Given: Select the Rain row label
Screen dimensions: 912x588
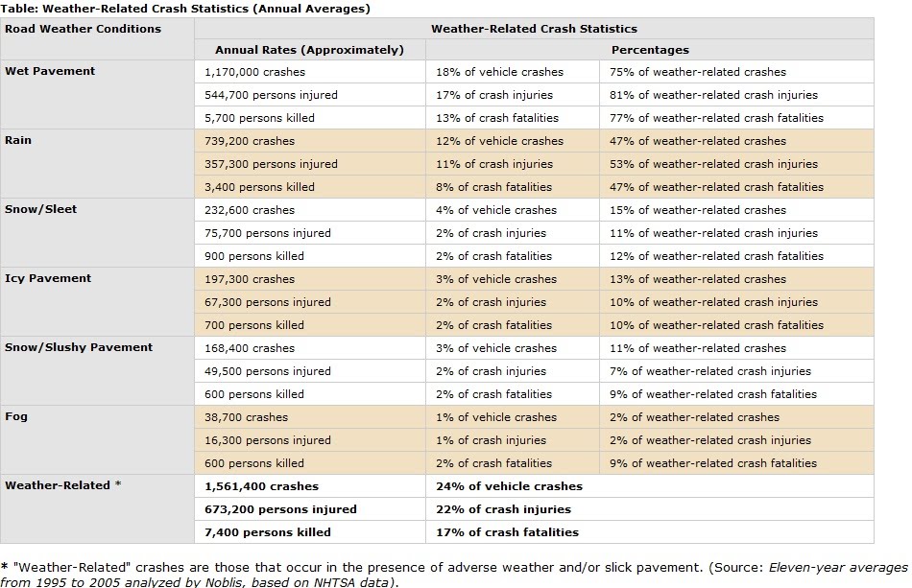Looking at the screenshot, I should pos(18,140).
